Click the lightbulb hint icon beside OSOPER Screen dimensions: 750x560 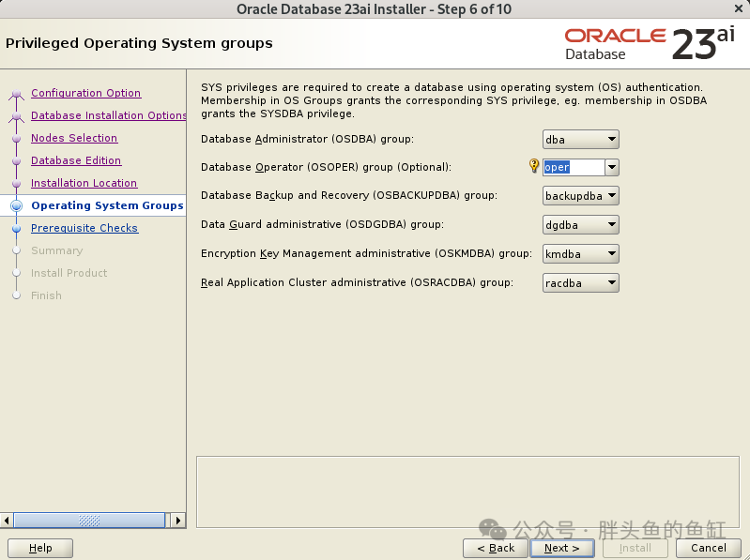[x=534, y=166]
